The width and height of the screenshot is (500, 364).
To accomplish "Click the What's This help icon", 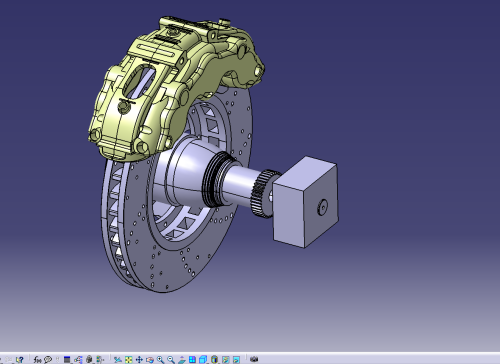I will [x=20, y=360].
